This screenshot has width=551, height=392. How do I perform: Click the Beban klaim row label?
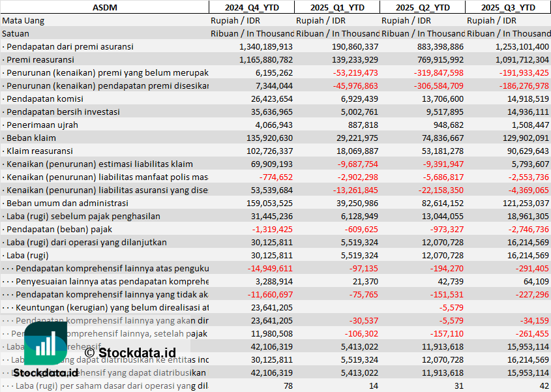click(x=31, y=138)
